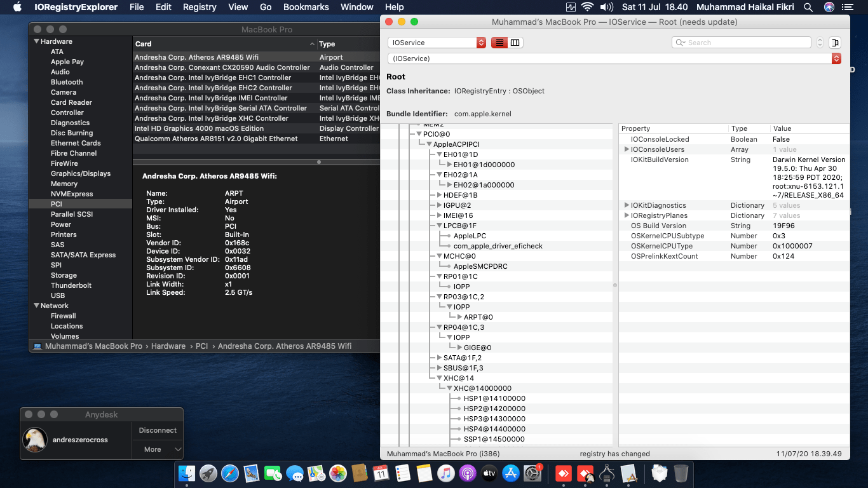Select Firewall under Network in the sidebar

[64, 316]
